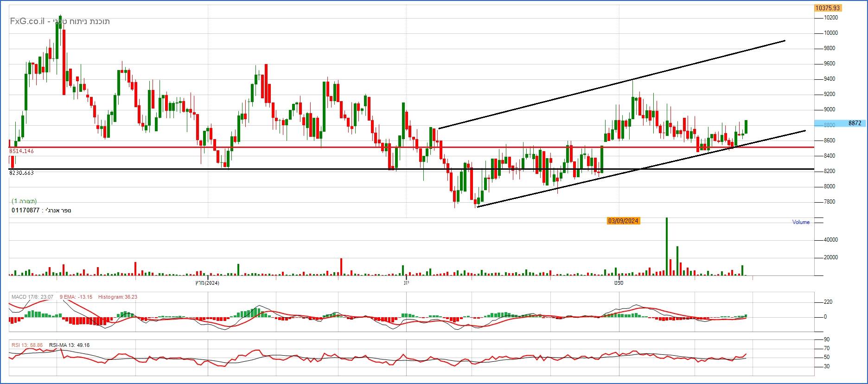Click the 10000 price axis value
The height and width of the screenshot is (384, 868).
pyautogui.click(x=830, y=33)
